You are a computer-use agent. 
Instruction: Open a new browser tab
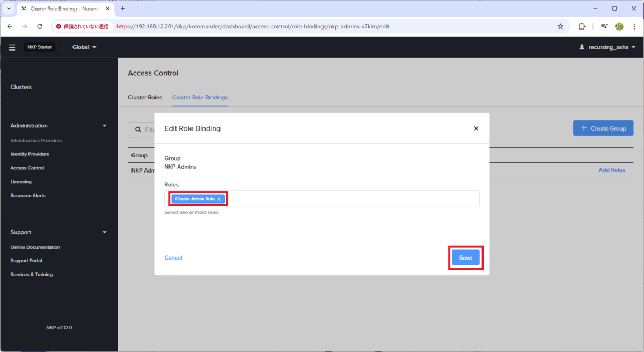click(123, 9)
